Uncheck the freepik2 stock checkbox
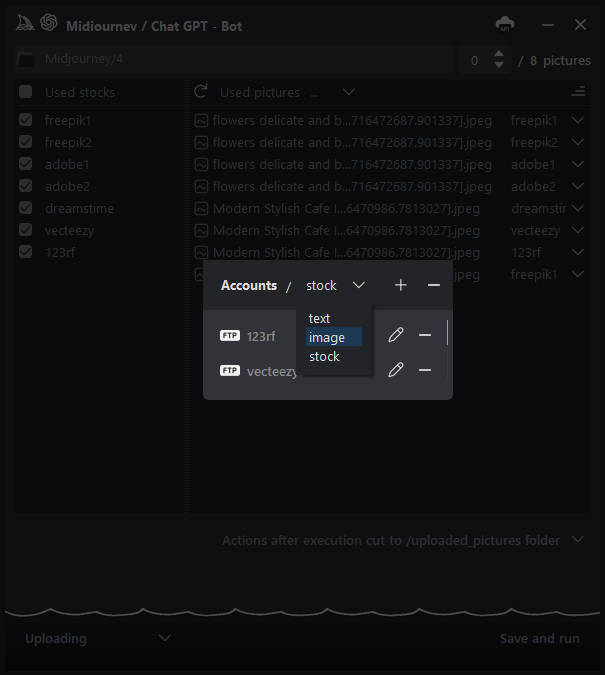Screen dimensions: 605x675 (x=25, y=142)
